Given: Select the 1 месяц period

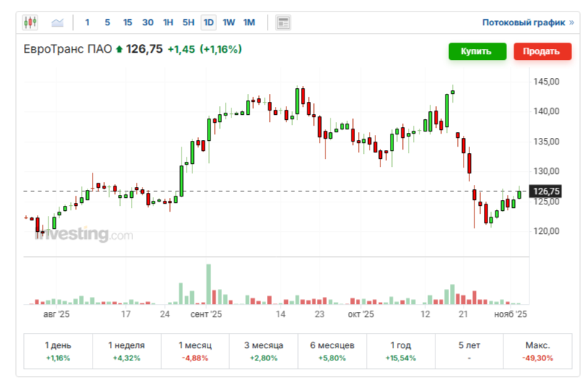Looking at the screenshot, I should click(x=195, y=351).
